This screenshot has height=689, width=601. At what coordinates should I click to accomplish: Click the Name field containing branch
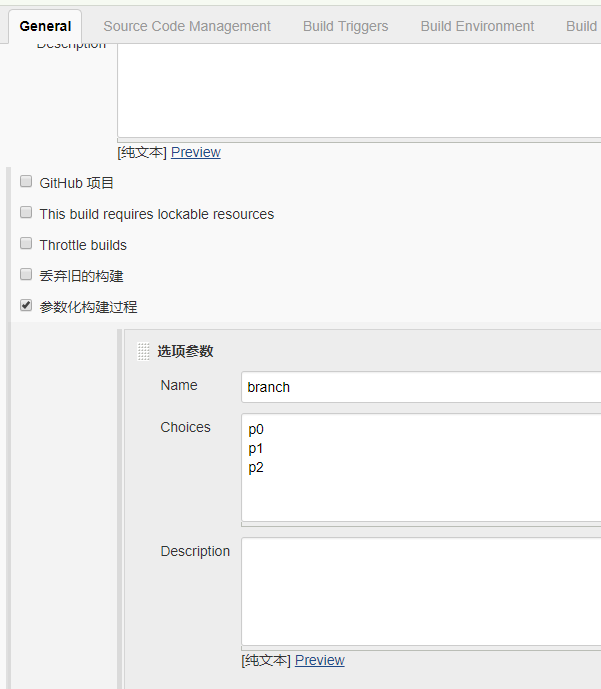tap(421, 387)
